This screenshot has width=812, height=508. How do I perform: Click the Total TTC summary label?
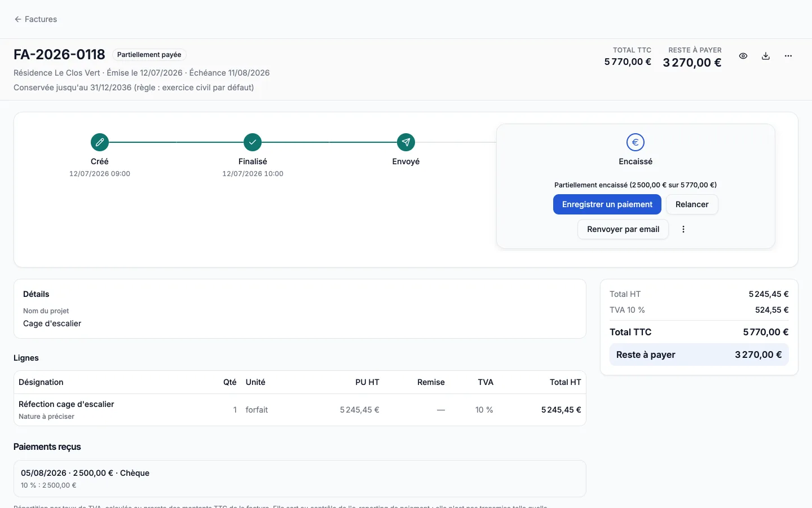pos(630,332)
